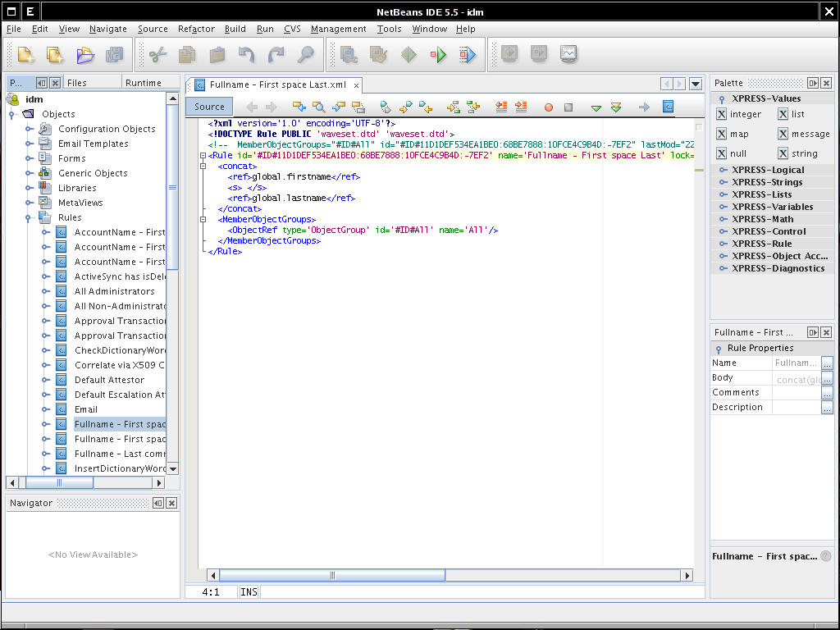Expand the XPRESS-Logical palette category
This screenshot has height=630, width=840.
(x=724, y=170)
